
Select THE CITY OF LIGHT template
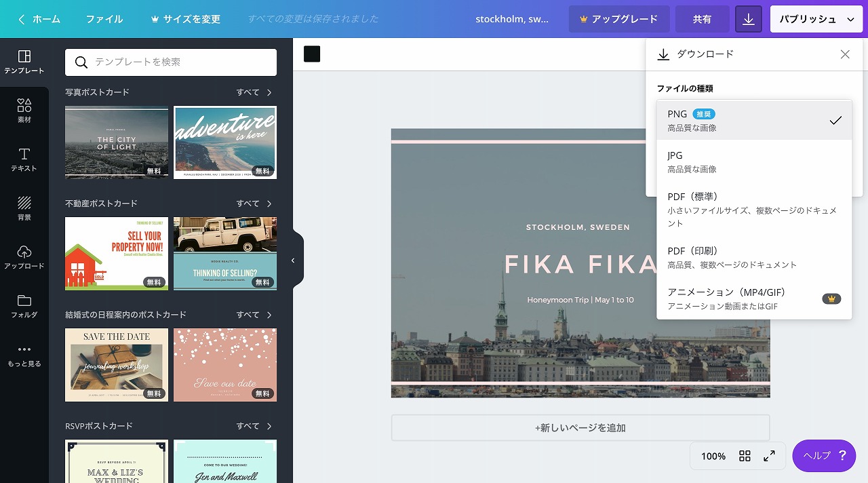click(x=117, y=142)
